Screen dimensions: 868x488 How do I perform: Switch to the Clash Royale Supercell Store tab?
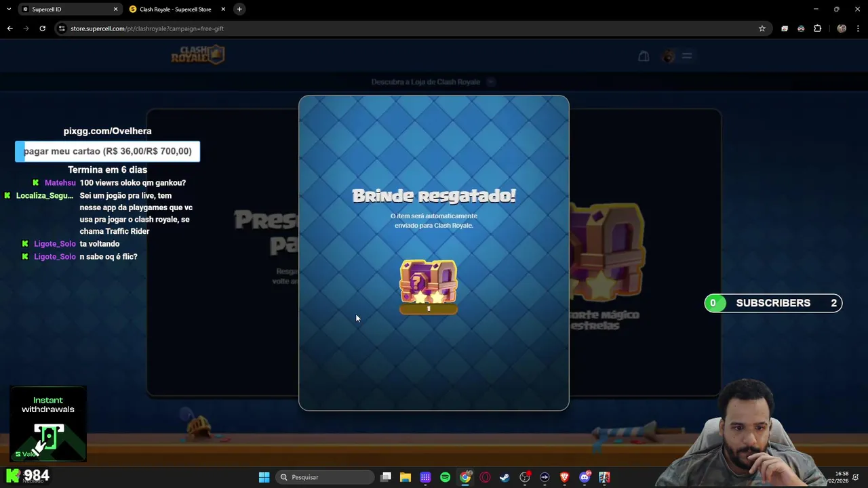[x=176, y=9]
